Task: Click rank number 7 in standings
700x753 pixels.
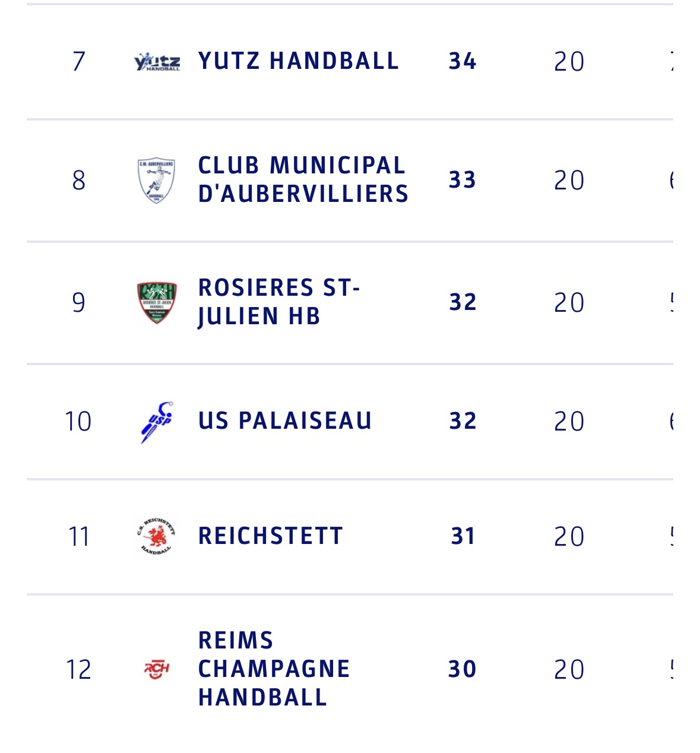Action: 79,61
